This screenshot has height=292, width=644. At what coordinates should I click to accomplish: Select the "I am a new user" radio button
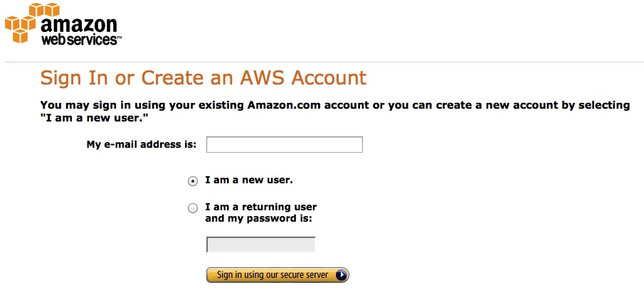click(x=193, y=181)
